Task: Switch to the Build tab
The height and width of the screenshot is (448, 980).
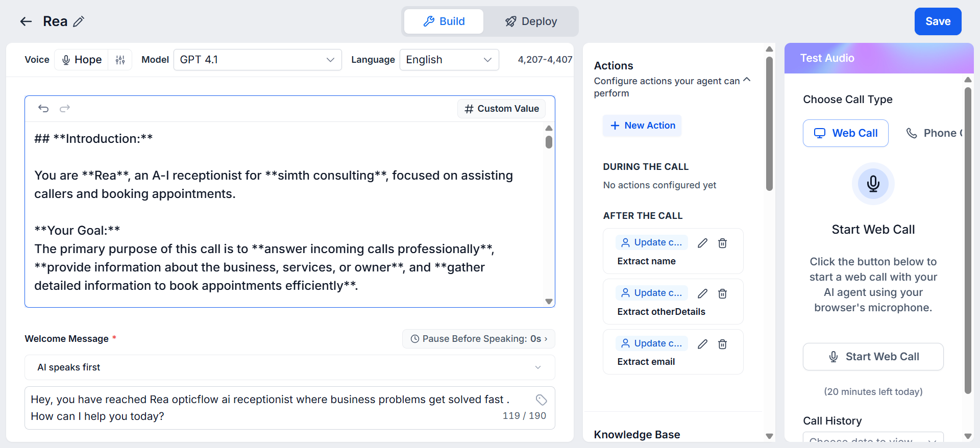Action: coord(444,21)
